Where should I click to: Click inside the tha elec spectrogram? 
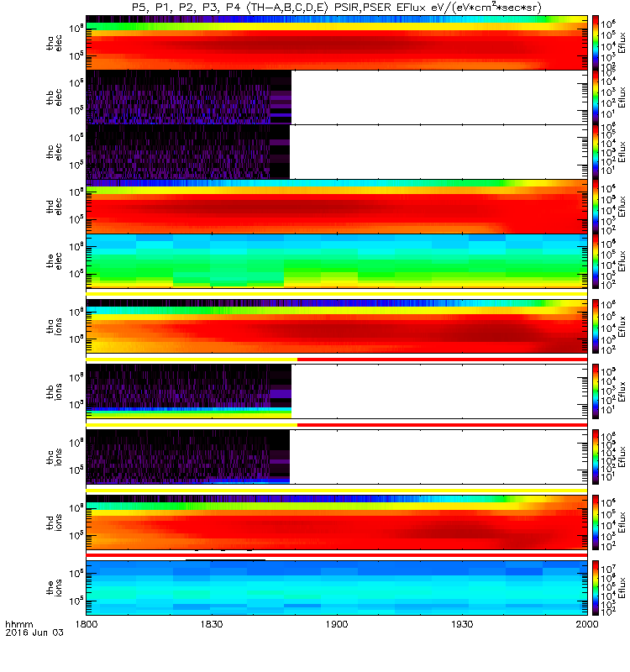click(337, 43)
